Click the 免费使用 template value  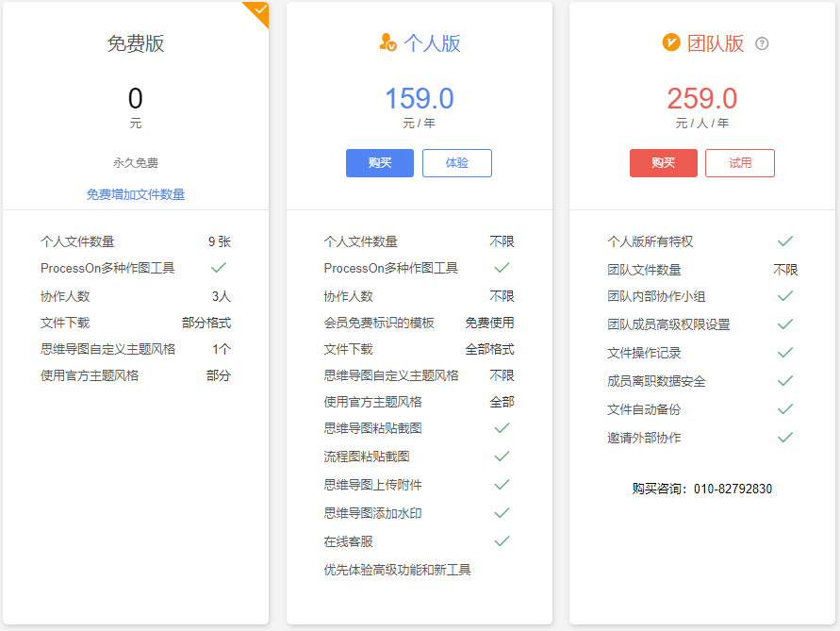point(489,323)
